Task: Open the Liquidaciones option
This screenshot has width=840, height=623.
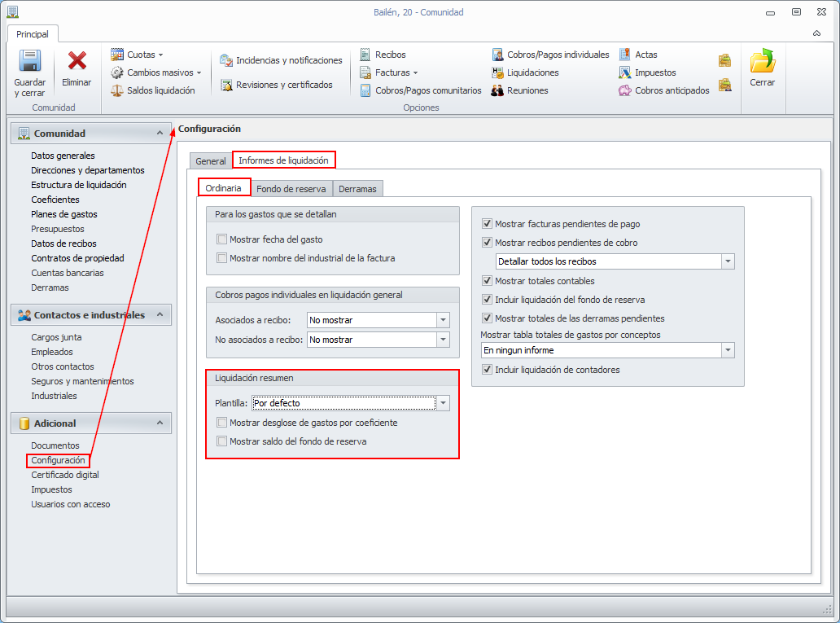Action: [526, 72]
